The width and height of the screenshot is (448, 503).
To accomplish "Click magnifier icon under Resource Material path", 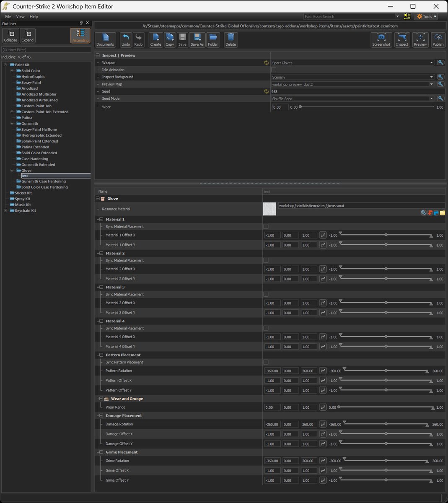I will [x=424, y=213].
